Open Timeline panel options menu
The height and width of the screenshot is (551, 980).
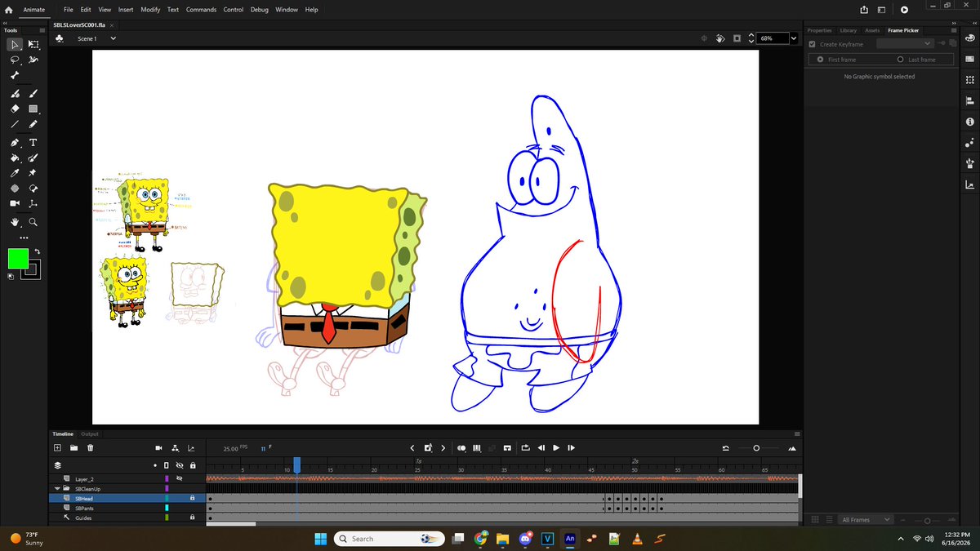click(796, 434)
